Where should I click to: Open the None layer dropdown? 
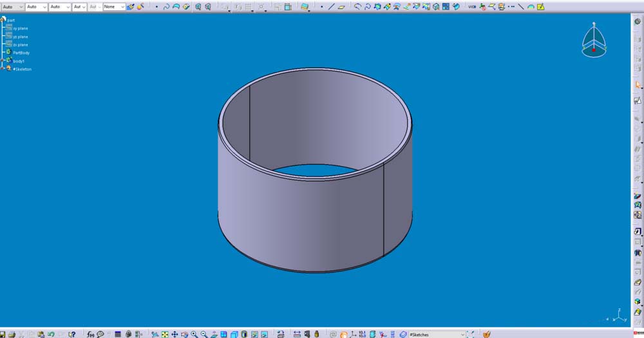click(x=114, y=6)
